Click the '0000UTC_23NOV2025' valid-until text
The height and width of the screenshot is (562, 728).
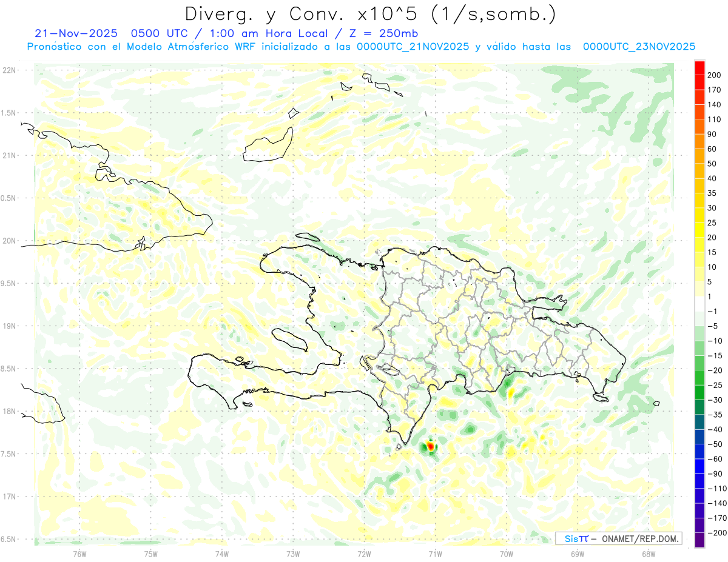(639, 47)
